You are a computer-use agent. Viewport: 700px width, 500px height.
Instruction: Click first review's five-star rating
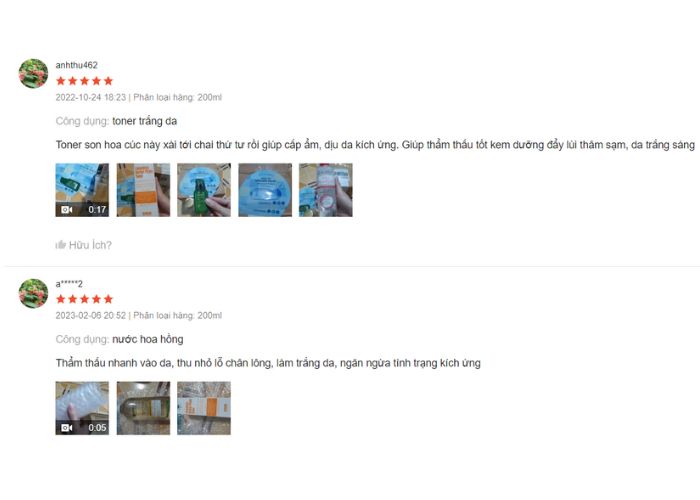(84, 81)
